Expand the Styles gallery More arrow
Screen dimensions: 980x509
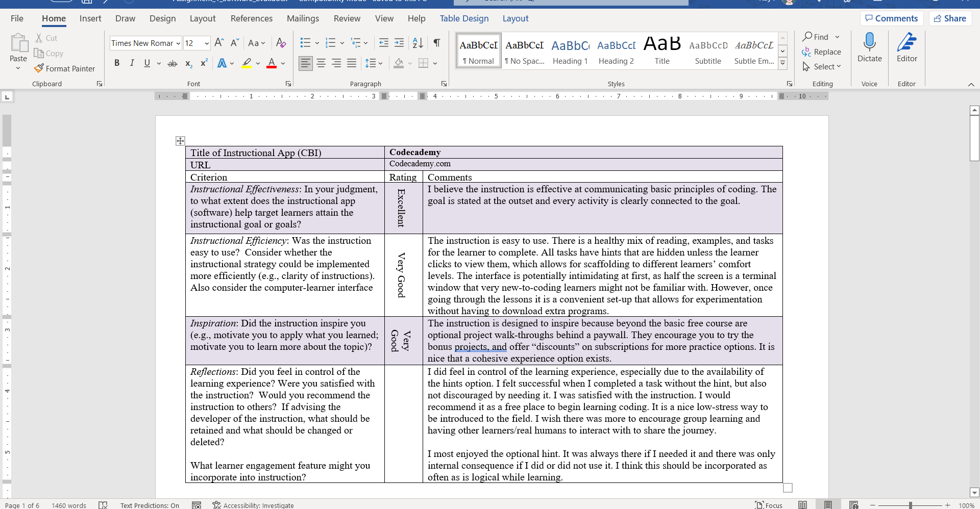[x=782, y=63]
